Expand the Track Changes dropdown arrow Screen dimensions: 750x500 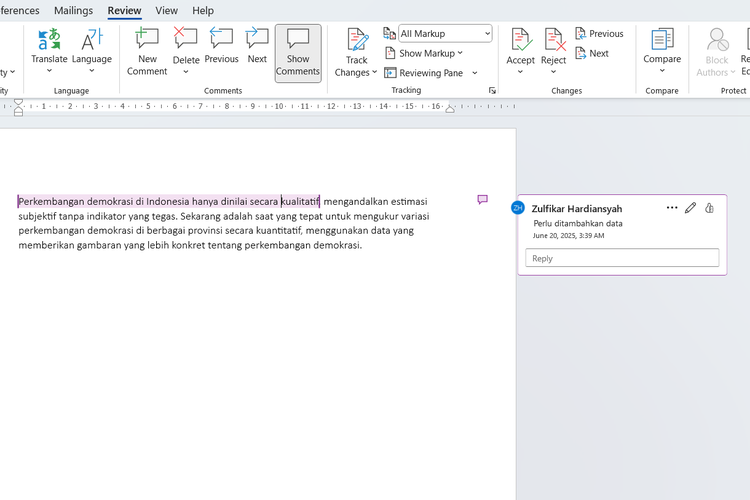375,72
